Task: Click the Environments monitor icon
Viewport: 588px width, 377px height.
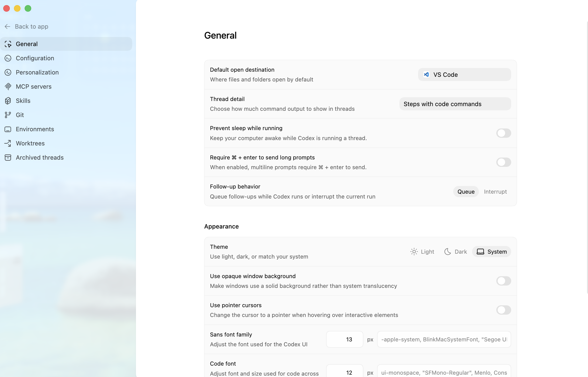Action: pos(8,129)
